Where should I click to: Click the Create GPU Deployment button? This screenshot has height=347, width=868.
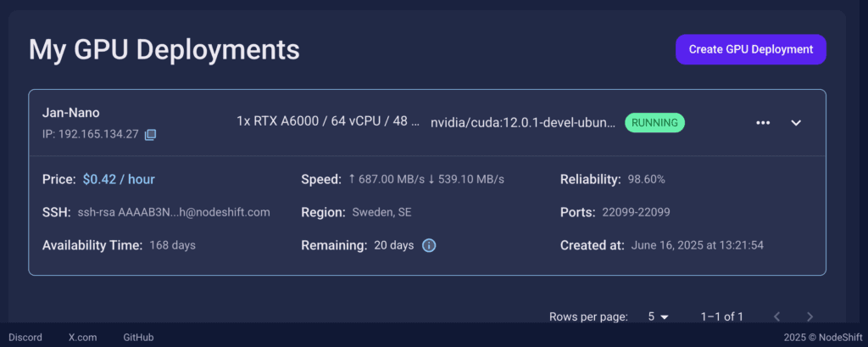[x=750, y=49]
